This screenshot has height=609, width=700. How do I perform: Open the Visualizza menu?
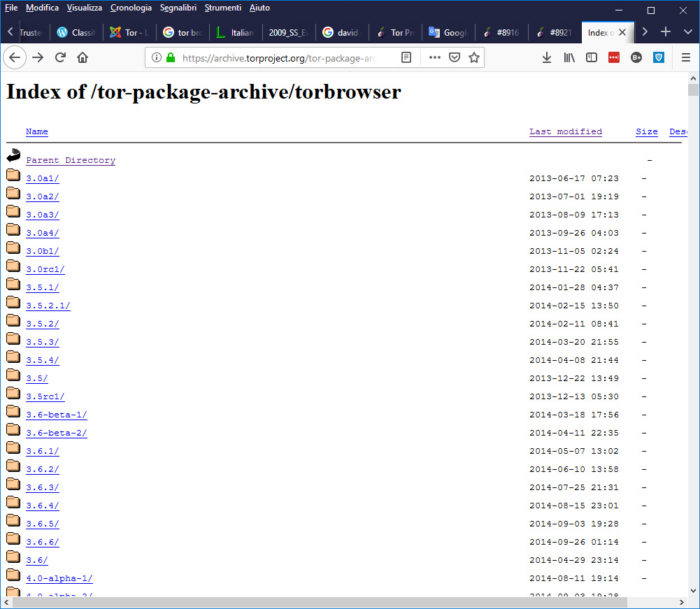coord(84,8)
